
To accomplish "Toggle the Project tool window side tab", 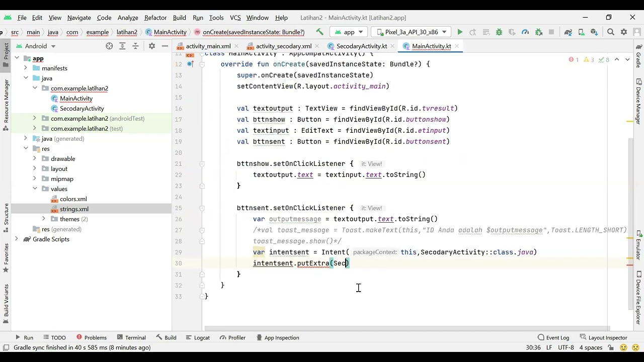I will click(6, 52).
